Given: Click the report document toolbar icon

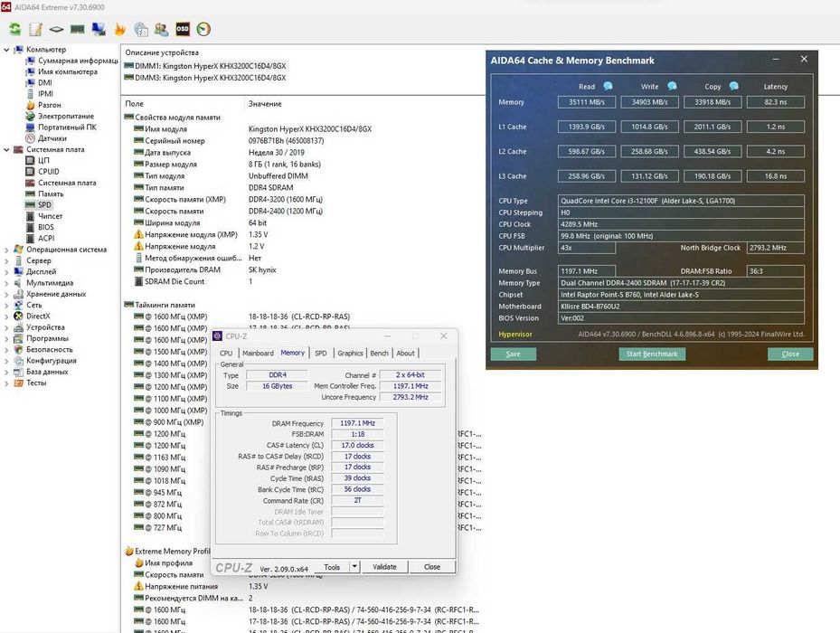Looking at the screenshot, I should click(141, 29).
